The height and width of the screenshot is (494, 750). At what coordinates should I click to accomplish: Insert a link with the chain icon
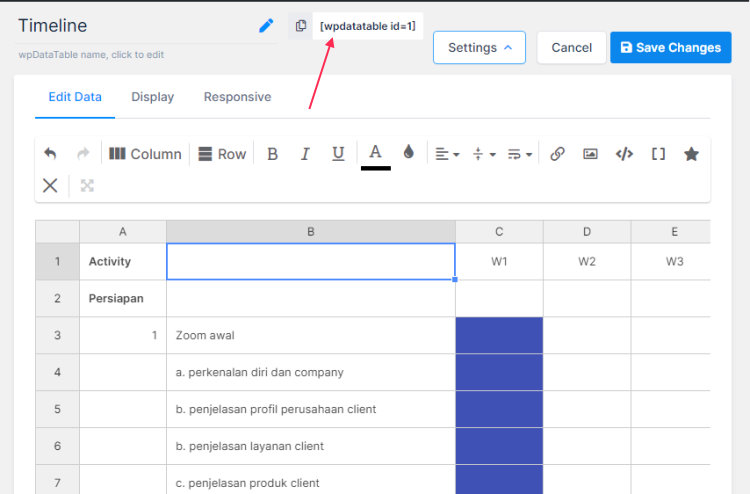click(557, 154)
